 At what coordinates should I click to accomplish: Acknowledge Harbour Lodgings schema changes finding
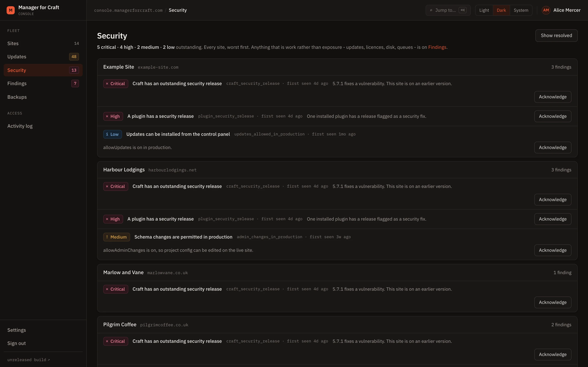pyautogui.click(x=553, y=250)
